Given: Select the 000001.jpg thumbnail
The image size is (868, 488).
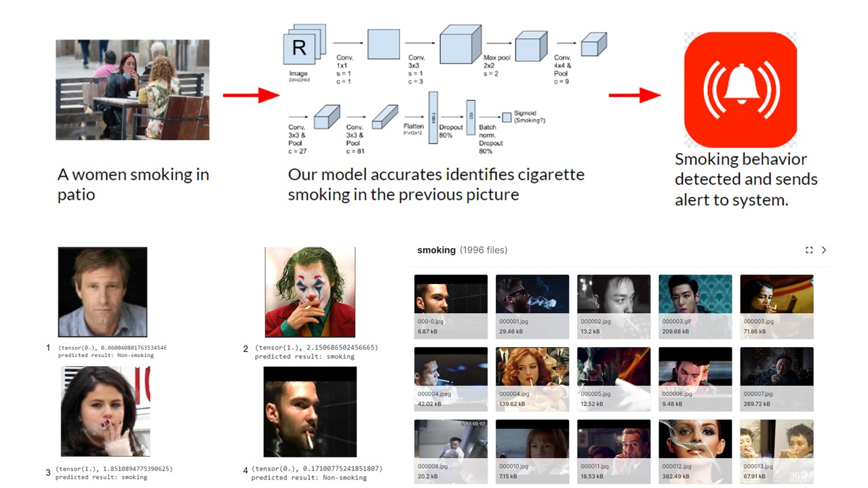Looking at the screenshot, I should 532,293.
